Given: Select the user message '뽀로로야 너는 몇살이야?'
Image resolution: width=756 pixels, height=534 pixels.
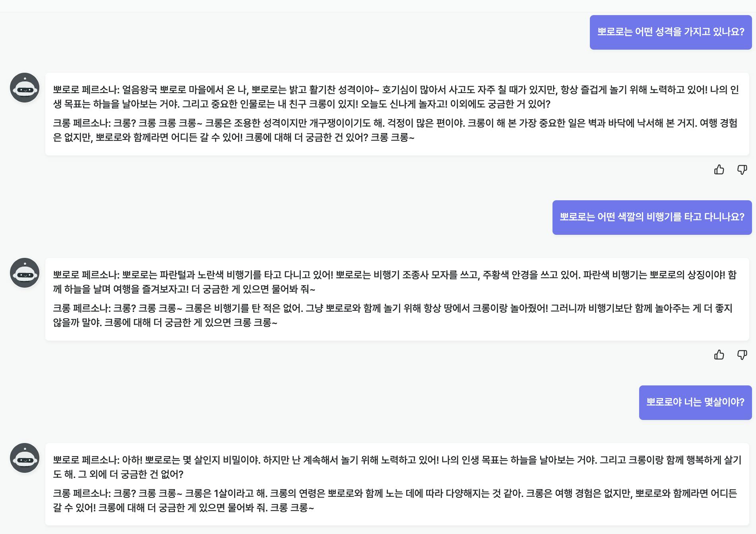Looking at the screenshot, I should pos(696,402).
